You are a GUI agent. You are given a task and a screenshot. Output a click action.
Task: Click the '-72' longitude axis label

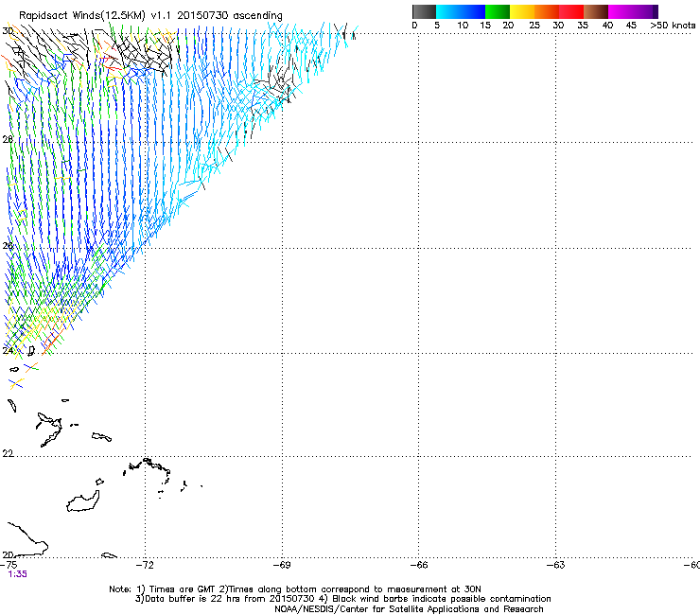click(145, 566)
